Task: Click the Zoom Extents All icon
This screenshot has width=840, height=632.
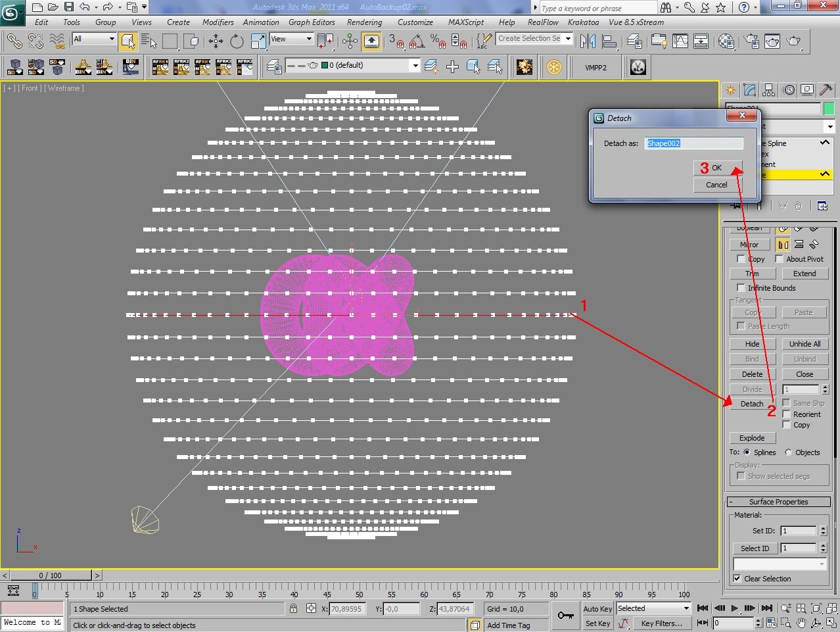Action: coord(831,608)
